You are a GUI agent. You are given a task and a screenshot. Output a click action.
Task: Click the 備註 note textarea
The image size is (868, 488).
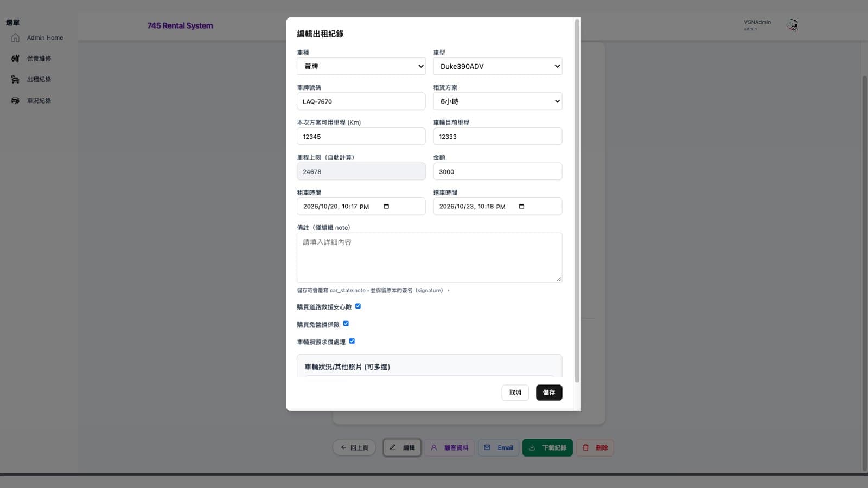[430, 258]
